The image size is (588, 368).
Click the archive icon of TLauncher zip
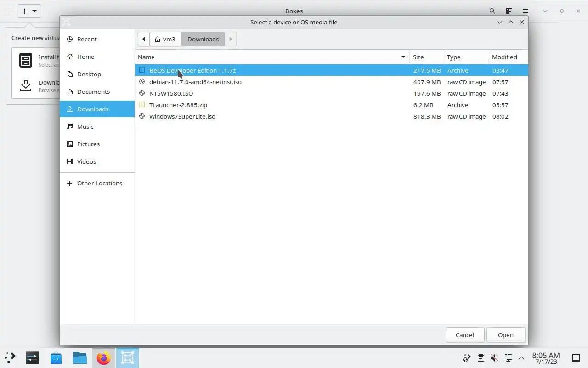[x=142, y=105]
